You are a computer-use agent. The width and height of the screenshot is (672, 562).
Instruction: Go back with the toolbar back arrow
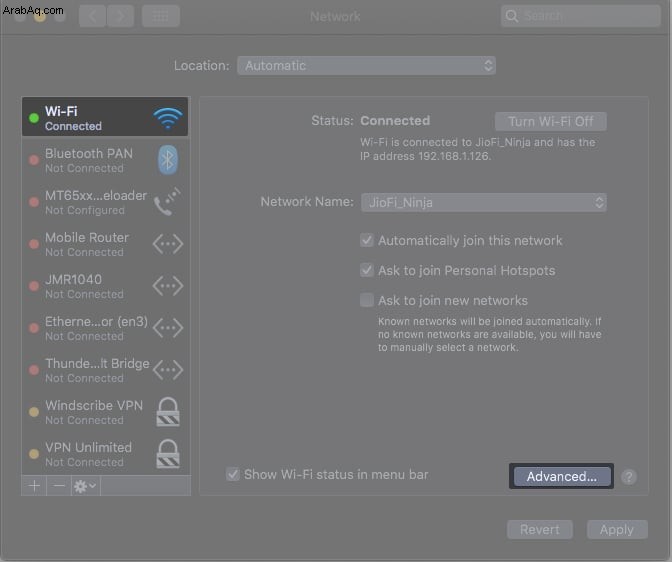(92, 16)
